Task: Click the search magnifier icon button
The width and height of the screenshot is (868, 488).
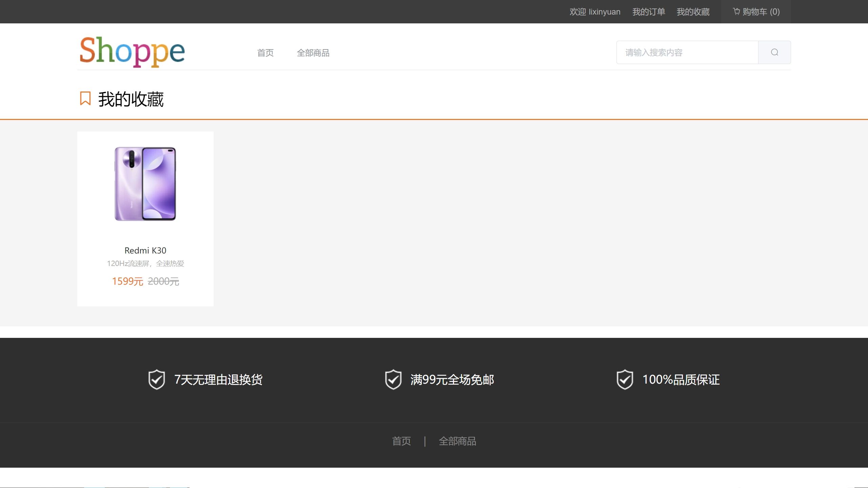Action: [774, 52]
